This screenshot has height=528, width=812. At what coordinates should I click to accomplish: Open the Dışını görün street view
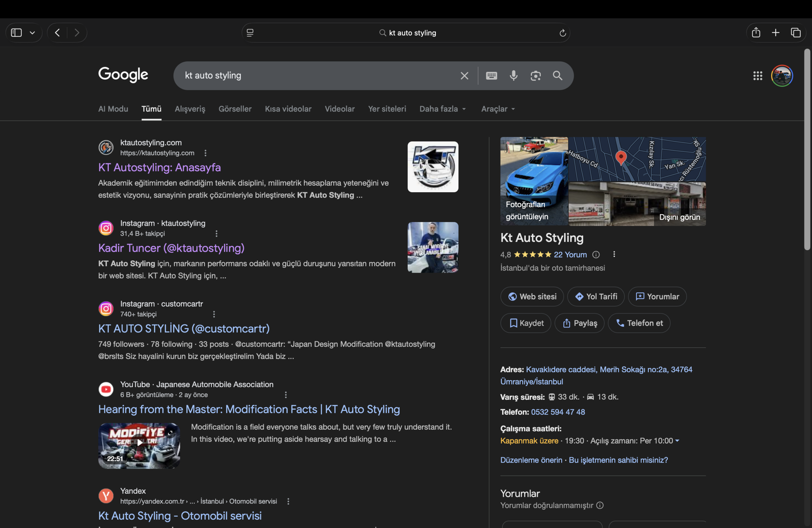pyautogui.click(x=637, y=204)
